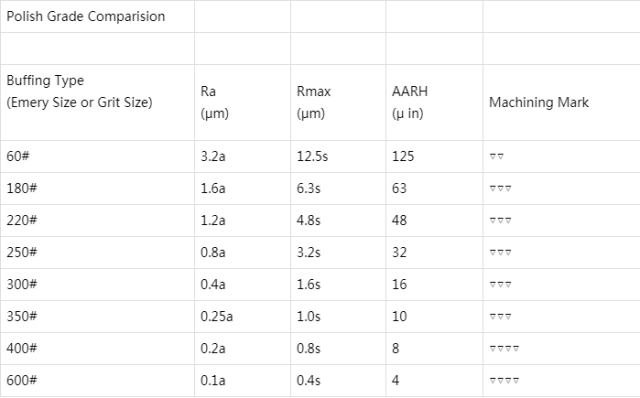Click the Rmax (μm) column header
This screenshot has height=398, width=640.
pyautogui.click(x=338, y=102)
